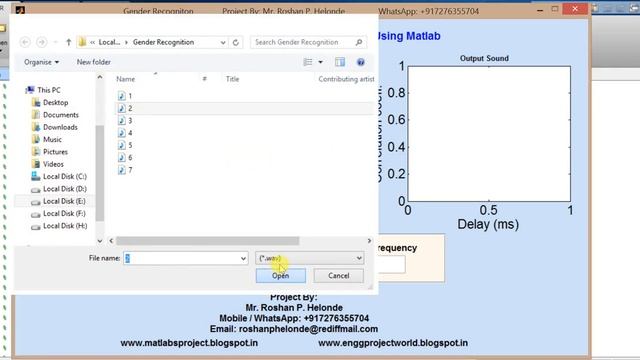640x360 pixels.
Task: Show the preview pane
Action: 340,62
